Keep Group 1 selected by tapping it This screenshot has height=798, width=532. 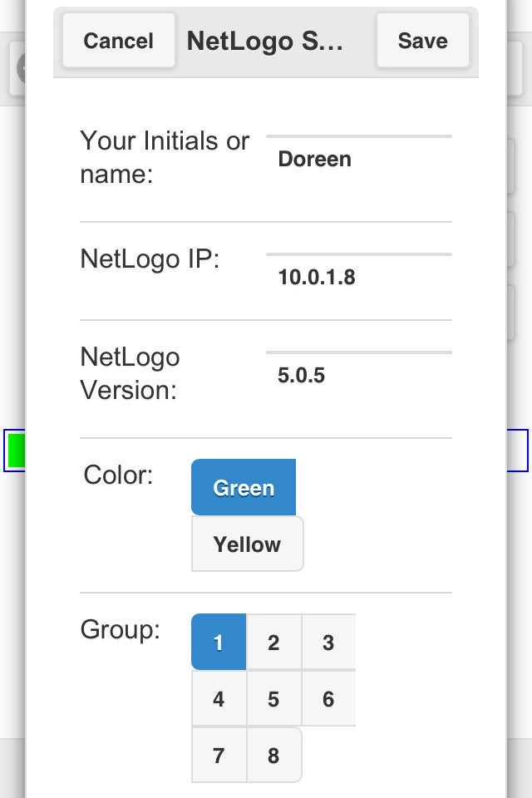click(x=218, y=642)
